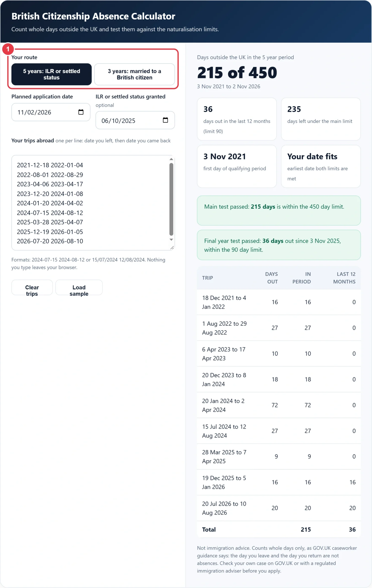Image resolution: width=372 pixels, height=588 pixels.
Task: Click the Main test passed green banner
Action: point(279,210)
